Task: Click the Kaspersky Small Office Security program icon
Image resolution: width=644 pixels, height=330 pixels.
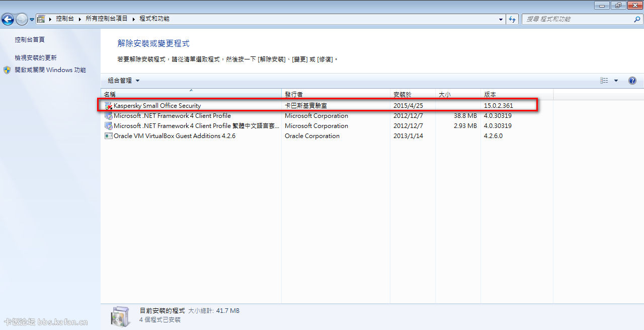Action: click(108, 106)
